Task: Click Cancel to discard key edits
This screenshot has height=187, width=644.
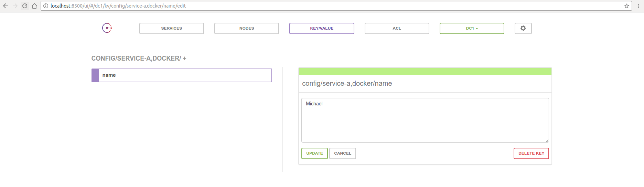Action: click(x=342, y=153)
